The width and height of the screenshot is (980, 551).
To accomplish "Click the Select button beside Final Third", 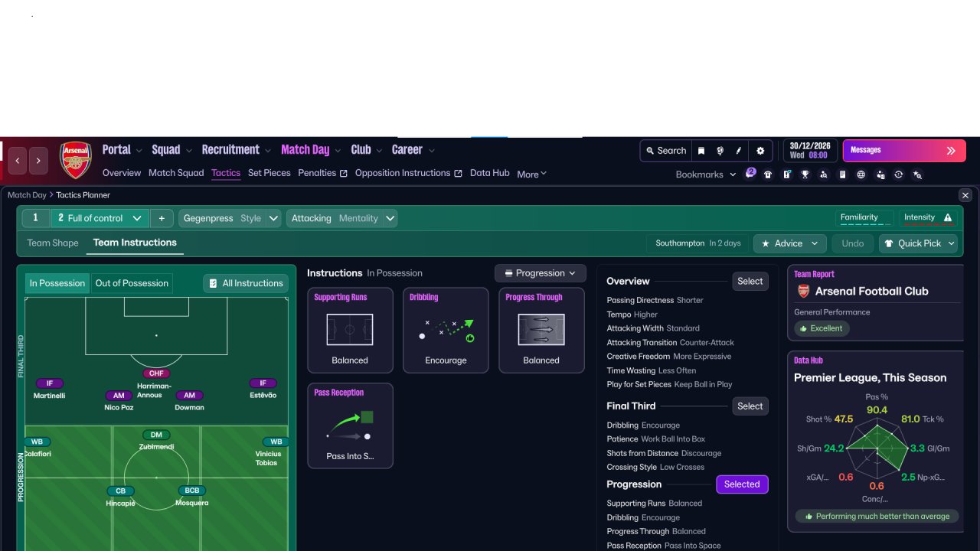I will tap(750, 406).
